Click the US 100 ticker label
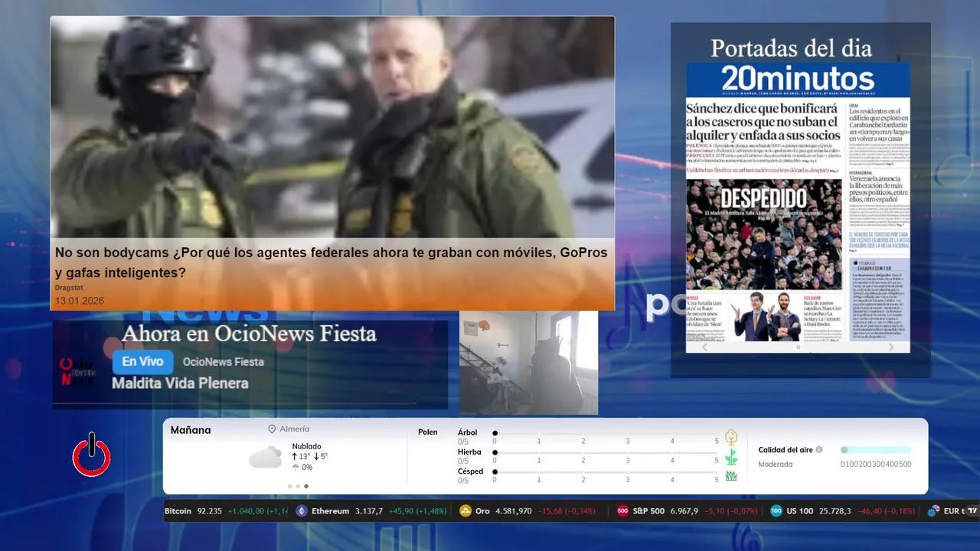980x551 pixels. pos(800,511)
